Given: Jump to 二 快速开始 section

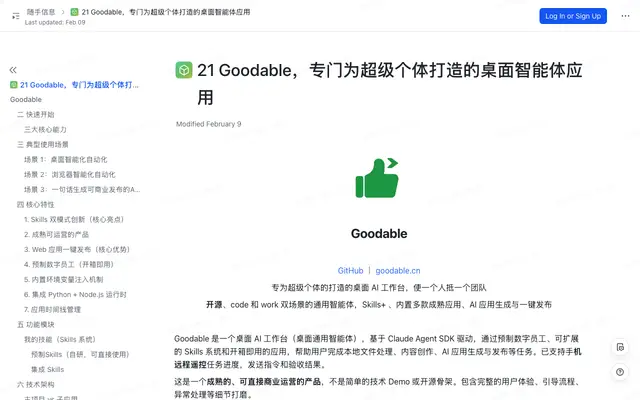Looking at the screenshot, I should click(36, 115).
